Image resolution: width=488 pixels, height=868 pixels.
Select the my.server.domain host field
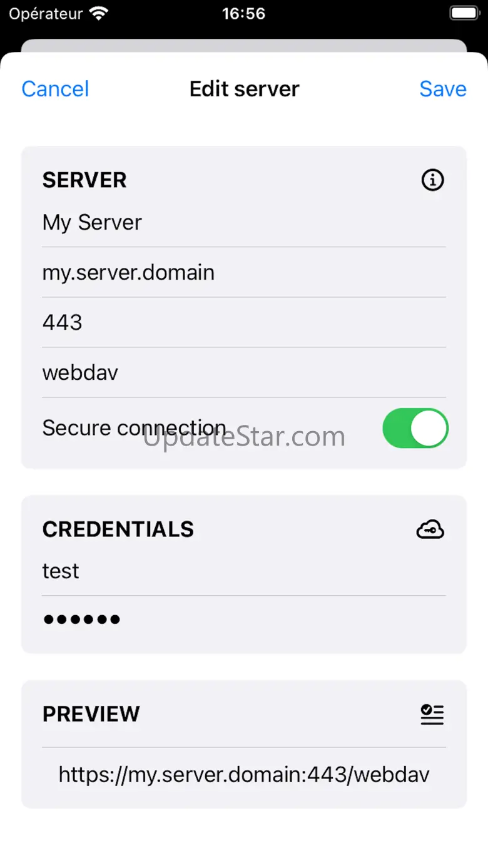pyautogui.click(x=244, y=272)
